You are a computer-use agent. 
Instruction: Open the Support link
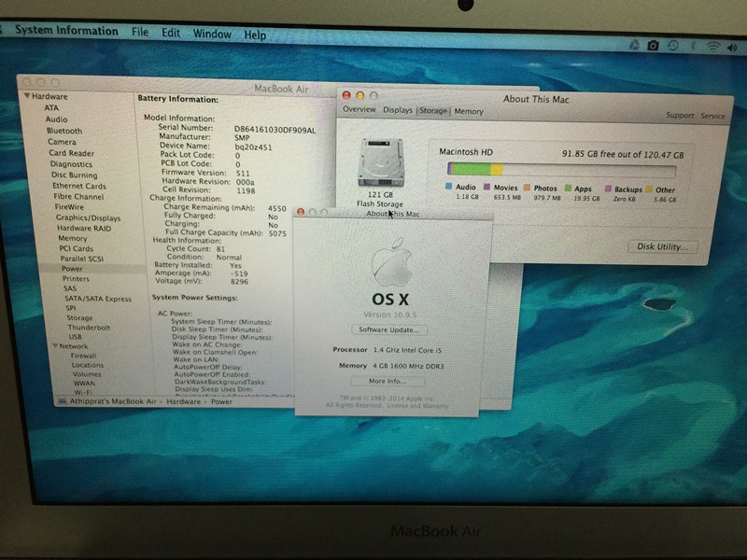pyautogui.click(x=679, y=116)
